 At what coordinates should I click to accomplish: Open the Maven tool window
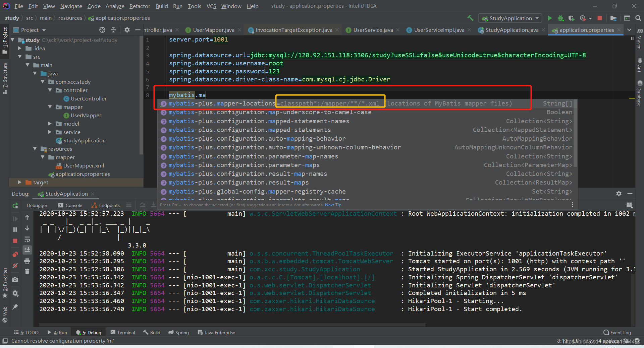[639, 39]
